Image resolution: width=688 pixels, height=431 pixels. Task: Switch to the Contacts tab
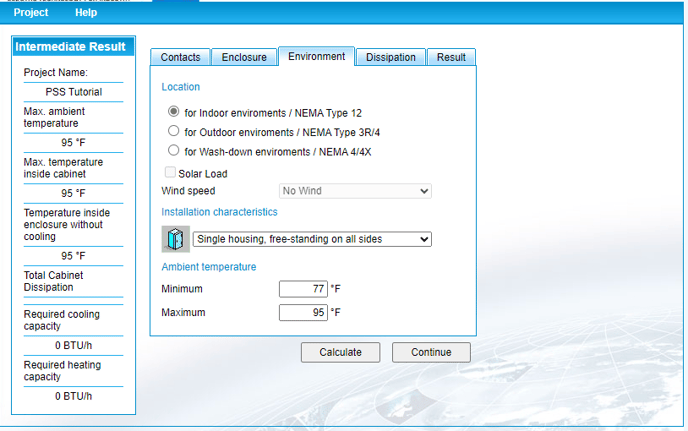180,57
